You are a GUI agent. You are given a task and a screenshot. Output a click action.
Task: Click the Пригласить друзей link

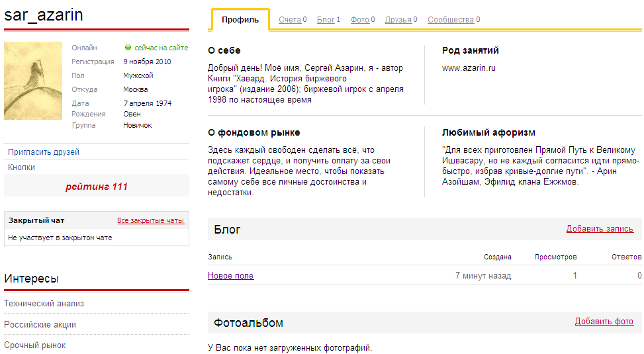44,152
